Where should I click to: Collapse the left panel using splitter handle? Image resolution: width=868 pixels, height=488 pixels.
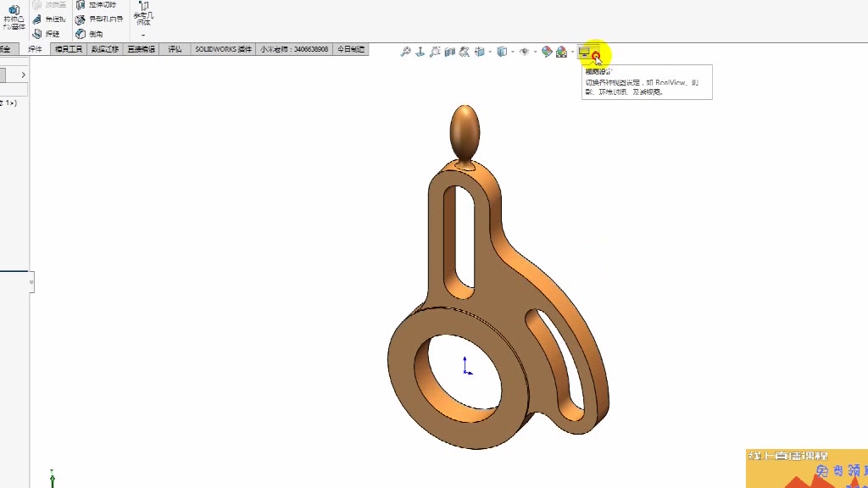(x=31, y=282)
